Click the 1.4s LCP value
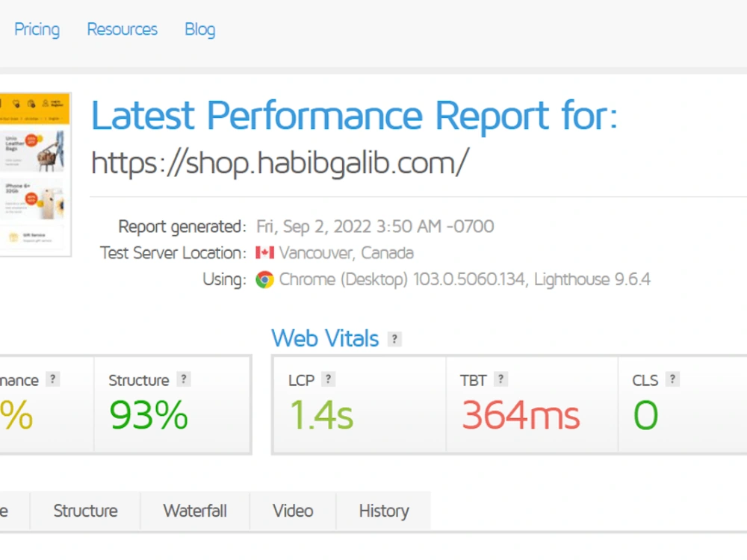 click(321, 415)
